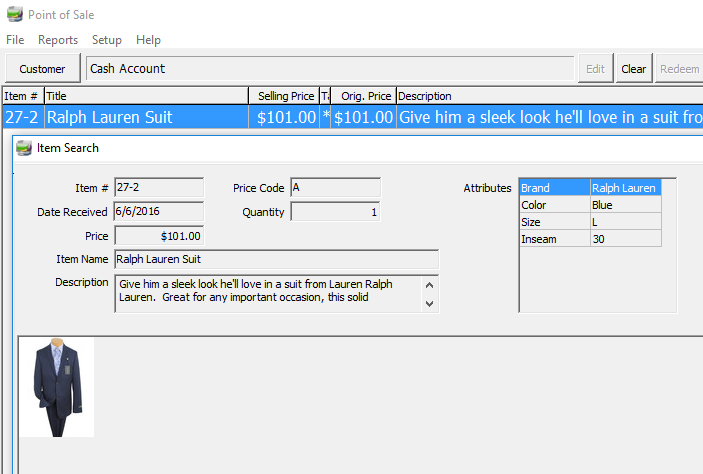Click the Edit button
The width and height of the screenshot is (703, 474).
point(595,69)
